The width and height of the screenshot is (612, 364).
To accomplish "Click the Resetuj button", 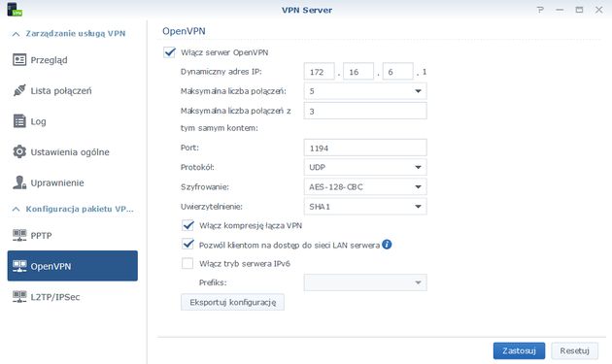I will pyautogui.click(x=574, y=350).
